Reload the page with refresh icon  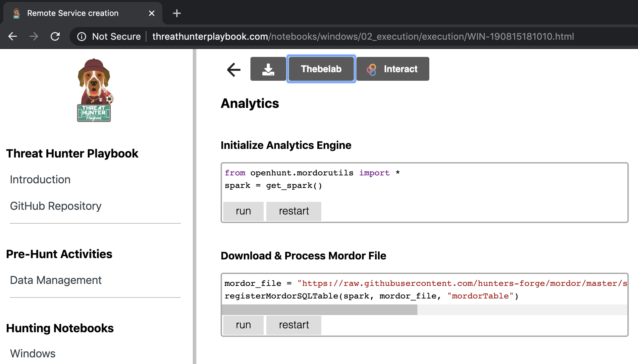pyautogui.click(x=55, y=36)
